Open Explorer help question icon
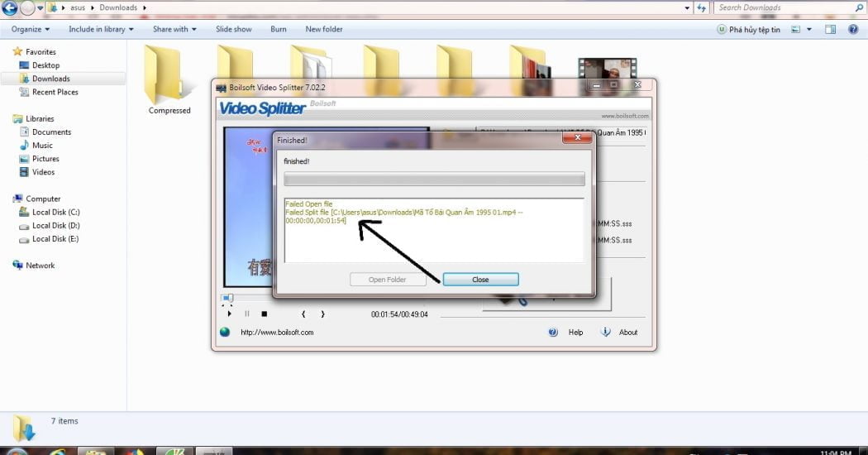 (x=853, y=30)
